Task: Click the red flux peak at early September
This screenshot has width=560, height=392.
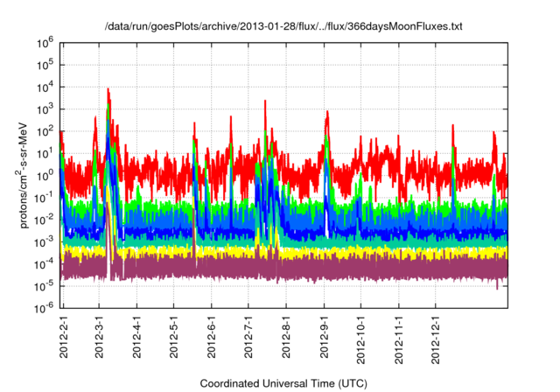Action: point(327,120)
